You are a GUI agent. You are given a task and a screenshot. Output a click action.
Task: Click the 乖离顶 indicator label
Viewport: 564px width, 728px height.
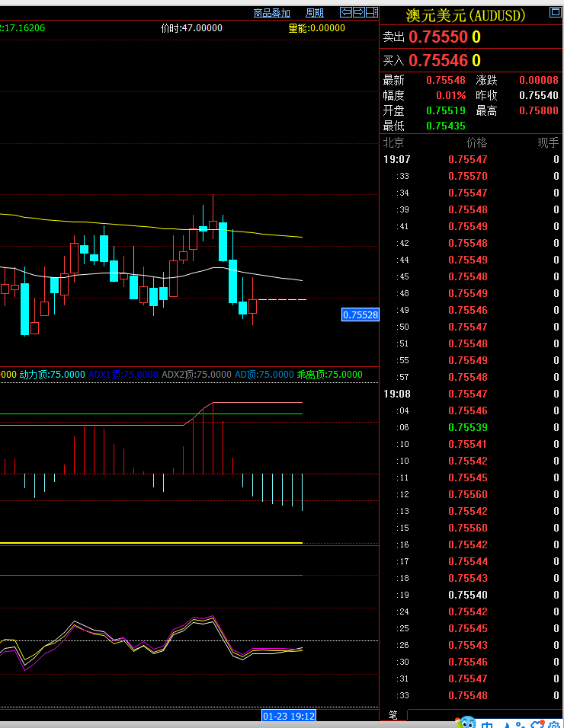[329, 375]
